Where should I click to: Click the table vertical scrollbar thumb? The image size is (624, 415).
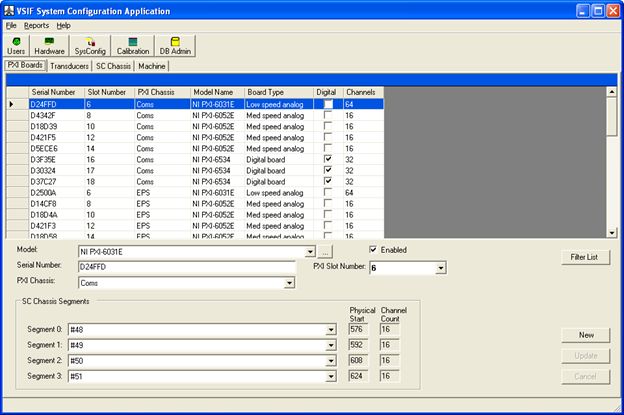[612, 117]
